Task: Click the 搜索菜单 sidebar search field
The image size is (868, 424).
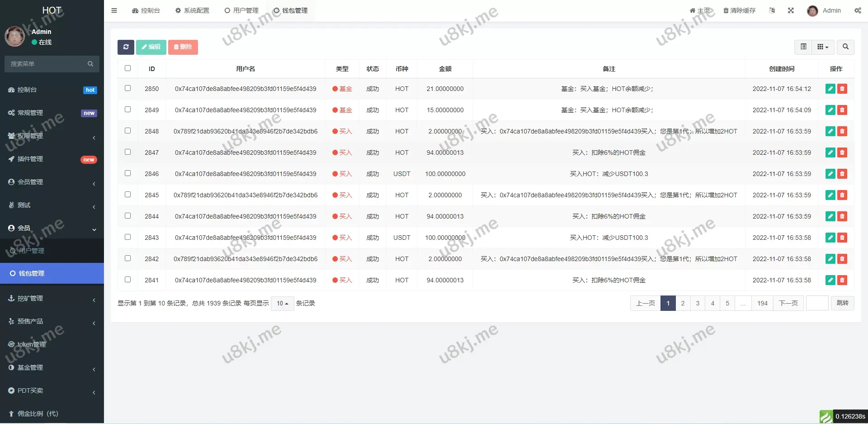Action: [47, 64]
